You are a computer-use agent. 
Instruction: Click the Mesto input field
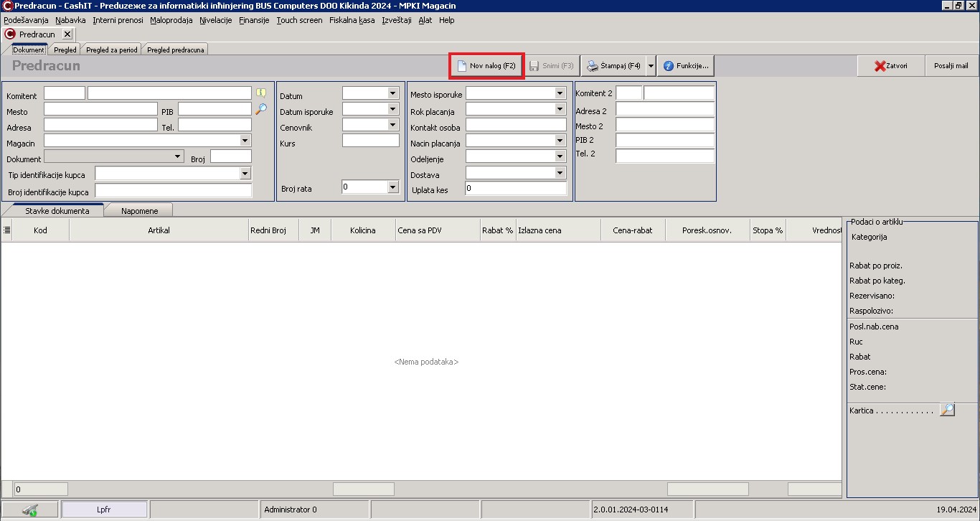pyautogui.click(x=100, y=109)
